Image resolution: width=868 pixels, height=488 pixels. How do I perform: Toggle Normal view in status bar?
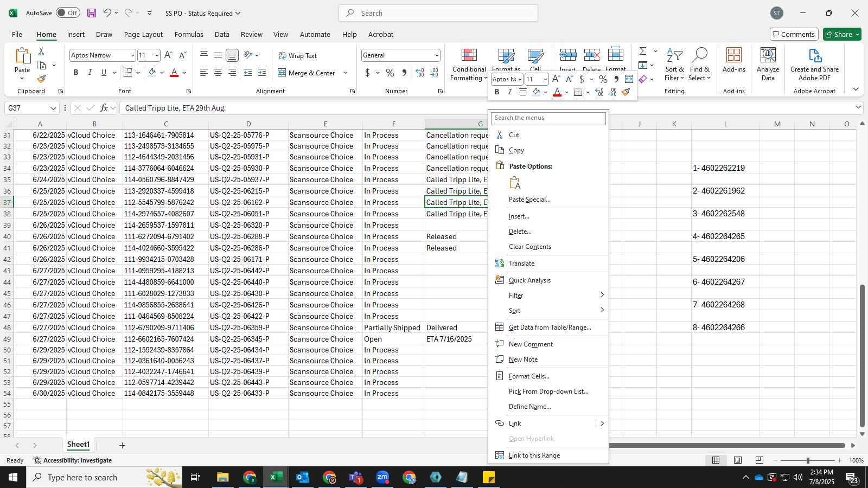click(716, 460)
